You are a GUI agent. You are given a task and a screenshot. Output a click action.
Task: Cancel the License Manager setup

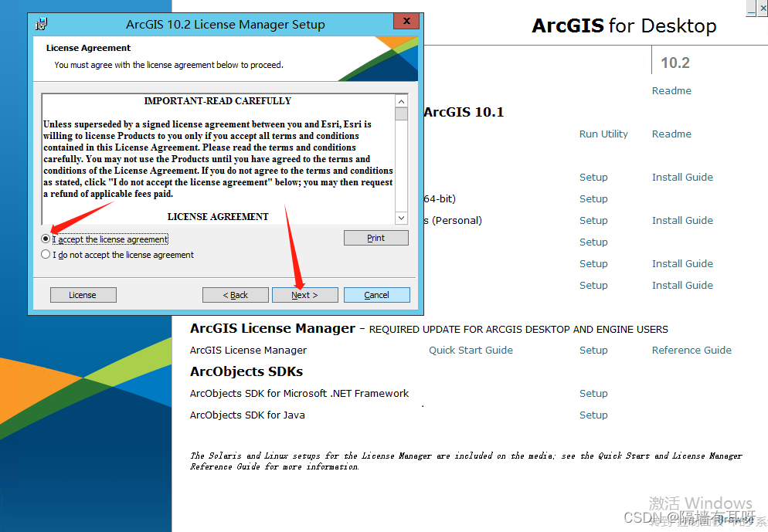click(376, 294)
